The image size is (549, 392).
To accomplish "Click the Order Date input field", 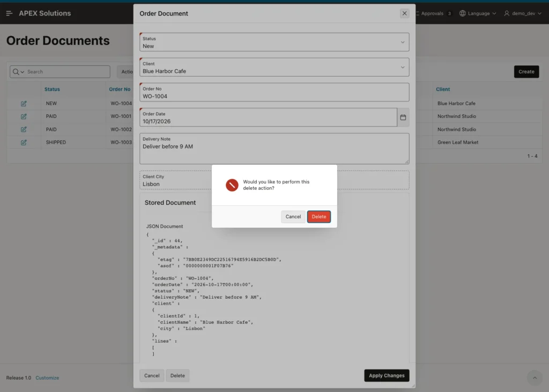I will point(268,117).
